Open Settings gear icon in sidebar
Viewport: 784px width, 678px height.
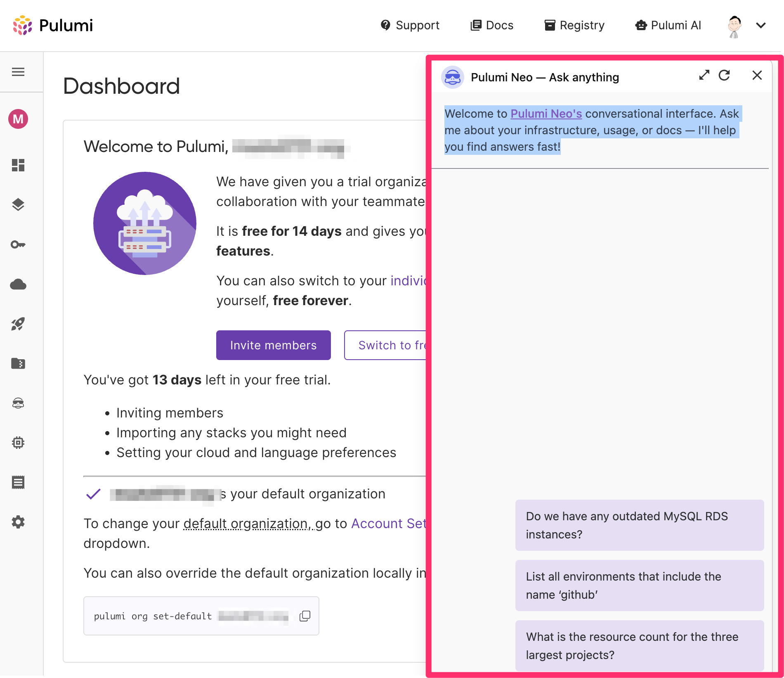tap(18, 522)
